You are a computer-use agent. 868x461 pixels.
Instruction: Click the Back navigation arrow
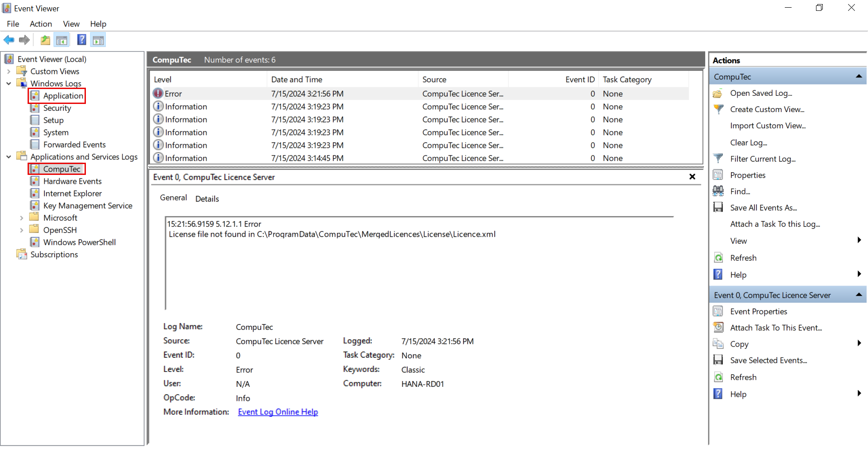click(x=9, y=40)
